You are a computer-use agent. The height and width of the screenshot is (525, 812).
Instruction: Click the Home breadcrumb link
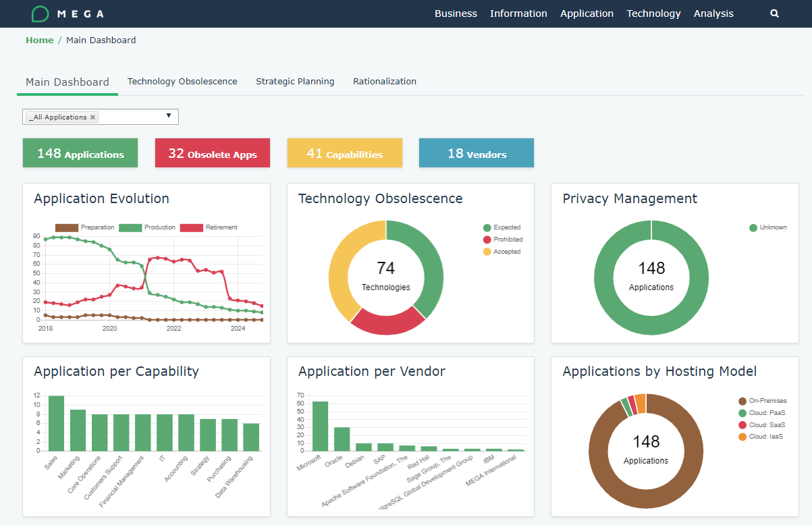click(x=39, y=40)
